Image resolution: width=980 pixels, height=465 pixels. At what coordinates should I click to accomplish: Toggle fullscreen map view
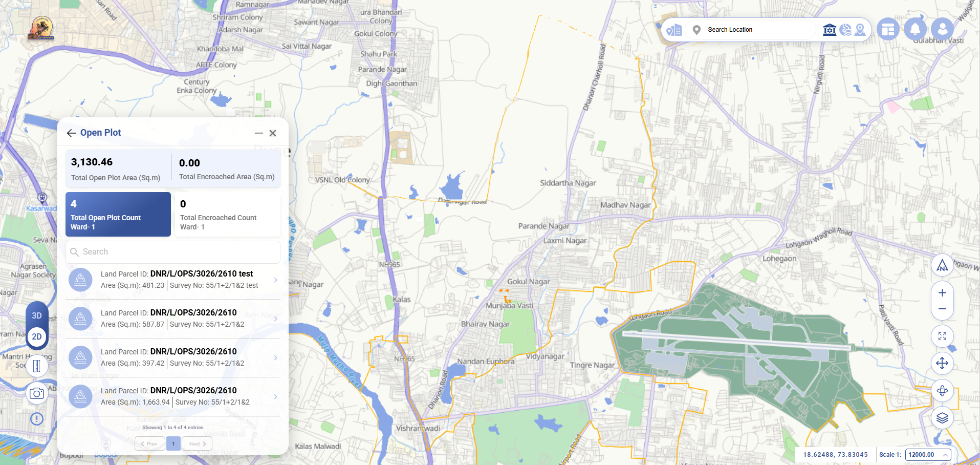point(942,336)
